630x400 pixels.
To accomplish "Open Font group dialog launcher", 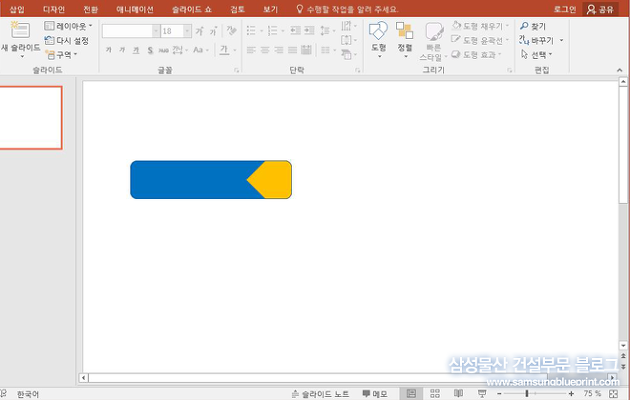I will [236, 70].
